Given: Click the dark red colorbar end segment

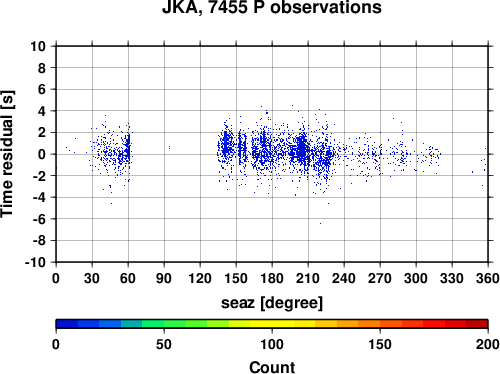Looking at the screenshot, I should (477, 324).
